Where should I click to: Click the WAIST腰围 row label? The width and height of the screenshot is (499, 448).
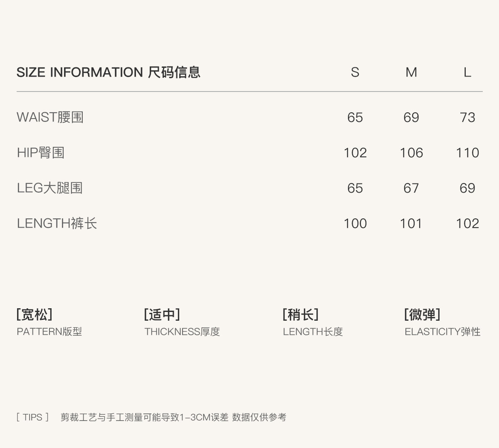[50, 117]
